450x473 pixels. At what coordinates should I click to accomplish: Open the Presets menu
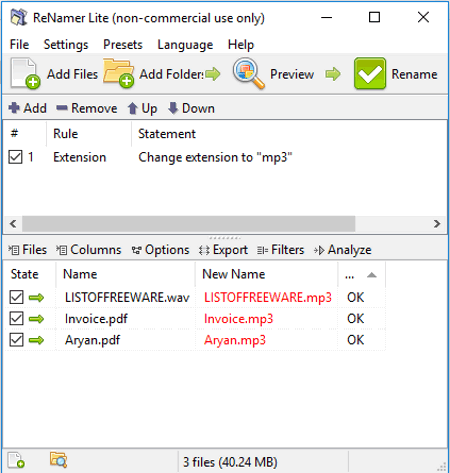(x=123, y=44)
